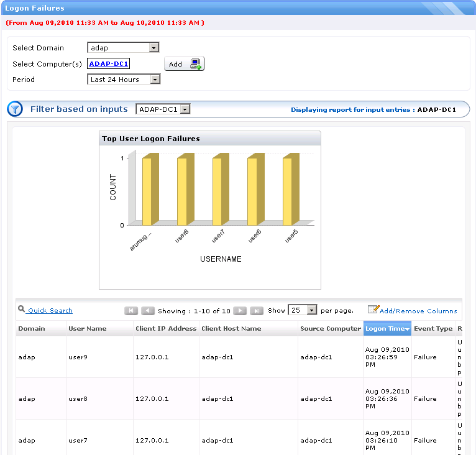The image size is (476, 455).
Task: Go to next page of results
Action: pos(240,311)
